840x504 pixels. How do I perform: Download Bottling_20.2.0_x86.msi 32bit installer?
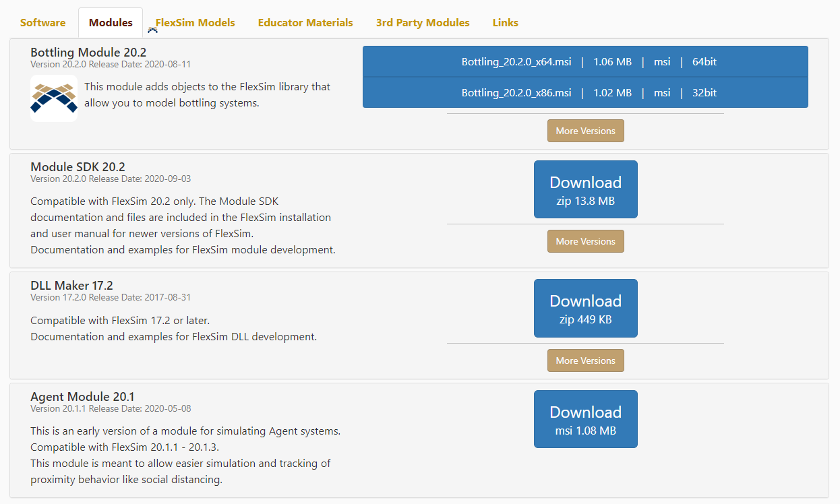(x=584, y=93)
